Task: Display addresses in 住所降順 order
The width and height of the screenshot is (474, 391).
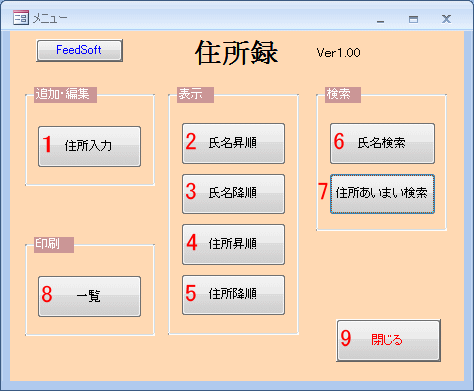Action: point(233,295)
